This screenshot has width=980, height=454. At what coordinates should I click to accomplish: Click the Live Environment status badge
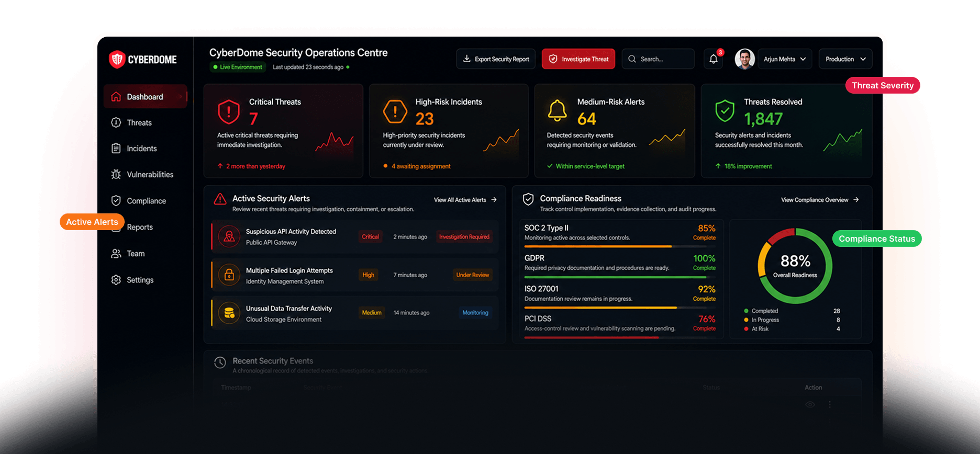[238, 67]
